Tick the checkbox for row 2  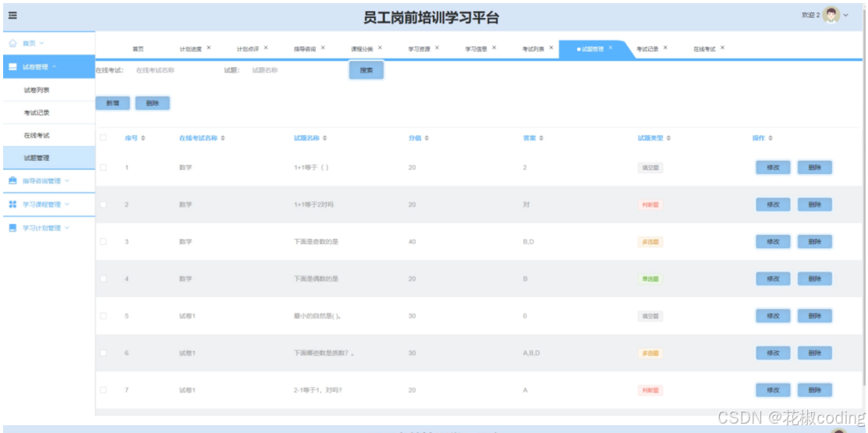point(103,204)
